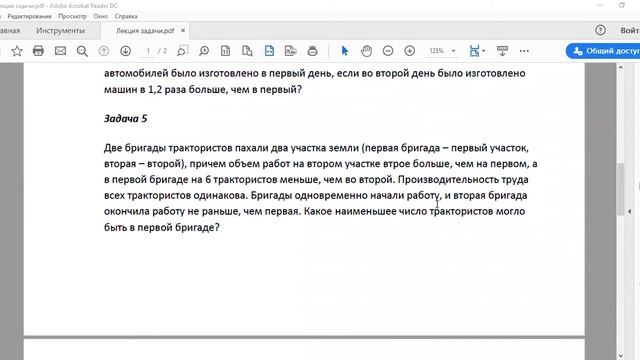Click the magnifier icon beside the marquee zoom tool
The image size is (640, 360).
pyautogui.click(x=204, y=51)
